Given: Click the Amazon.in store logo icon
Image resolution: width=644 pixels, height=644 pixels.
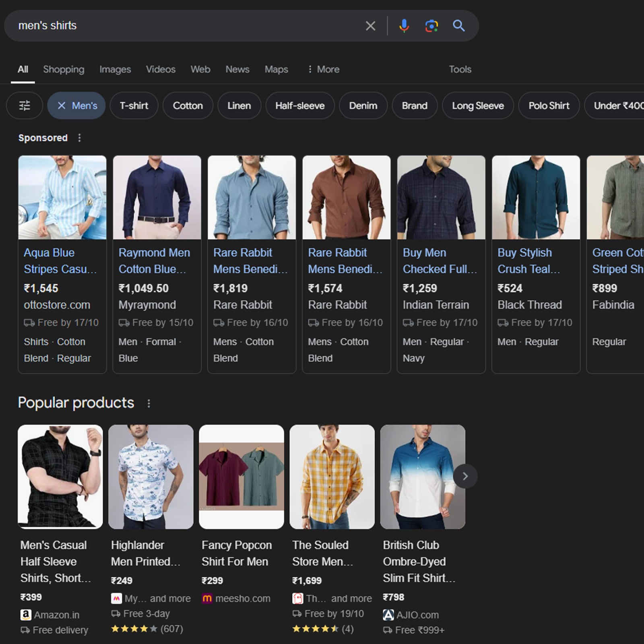Looking at the screenshot, I should (26, 615).
